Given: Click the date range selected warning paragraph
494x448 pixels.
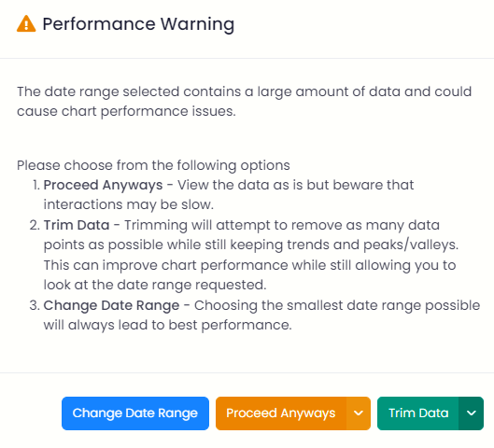Looking at the screenshot, I should pyautogui.click(x=244, y=102).
